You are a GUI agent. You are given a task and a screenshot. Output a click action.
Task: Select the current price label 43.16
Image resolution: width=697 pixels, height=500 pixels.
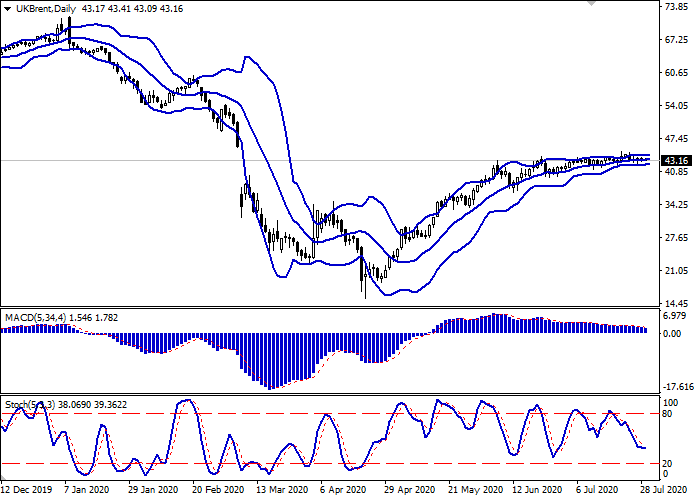pyautogui.click(x=676, y=160)
